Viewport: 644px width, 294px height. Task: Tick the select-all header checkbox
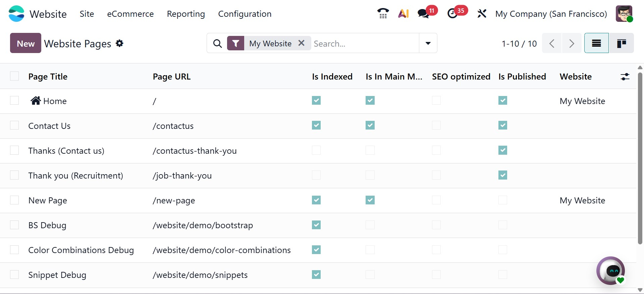pyautogui.click(x=14, y=76)
